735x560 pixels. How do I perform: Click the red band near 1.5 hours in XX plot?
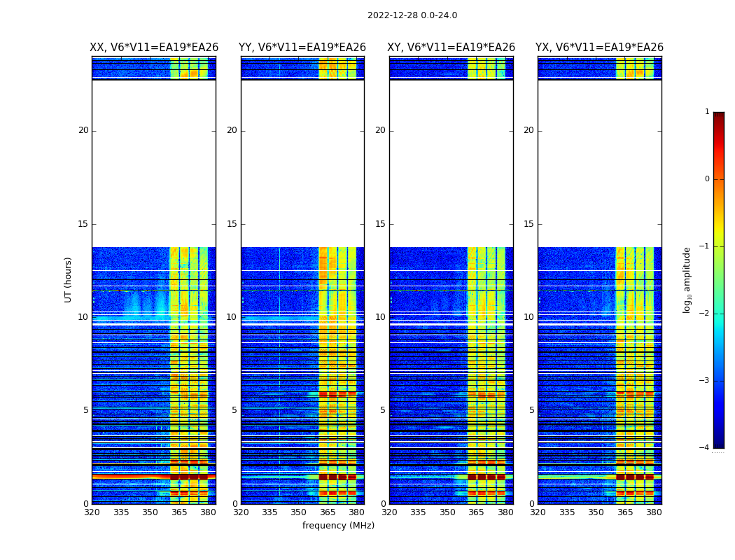[x=154, y=477]
